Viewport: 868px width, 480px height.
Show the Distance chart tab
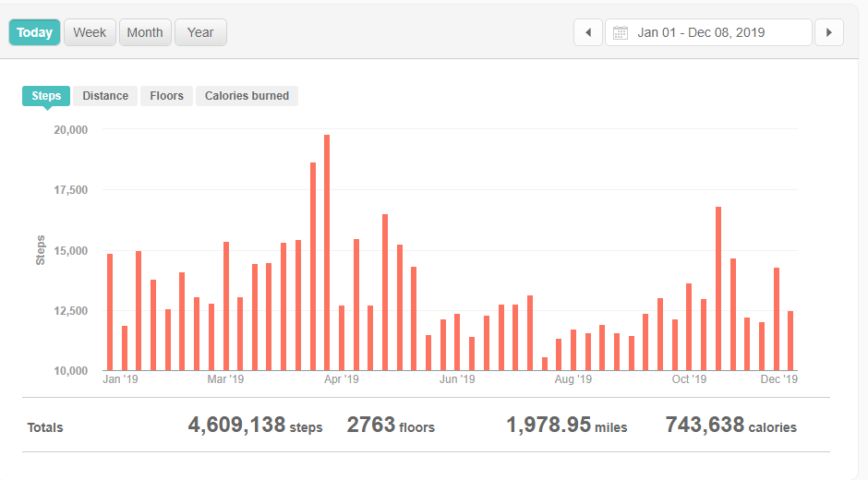pyautogui.click(x=105, y=96)
